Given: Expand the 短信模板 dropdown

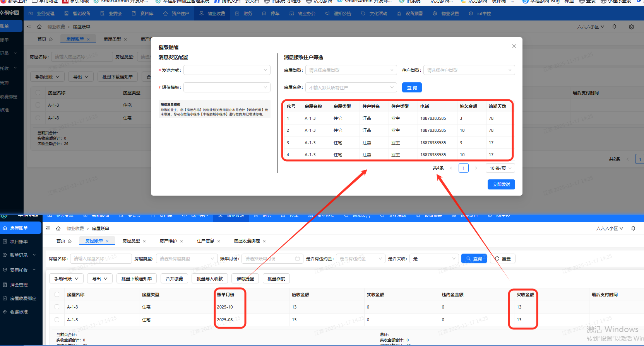Looking at the screenshot, I should point(227,87).
